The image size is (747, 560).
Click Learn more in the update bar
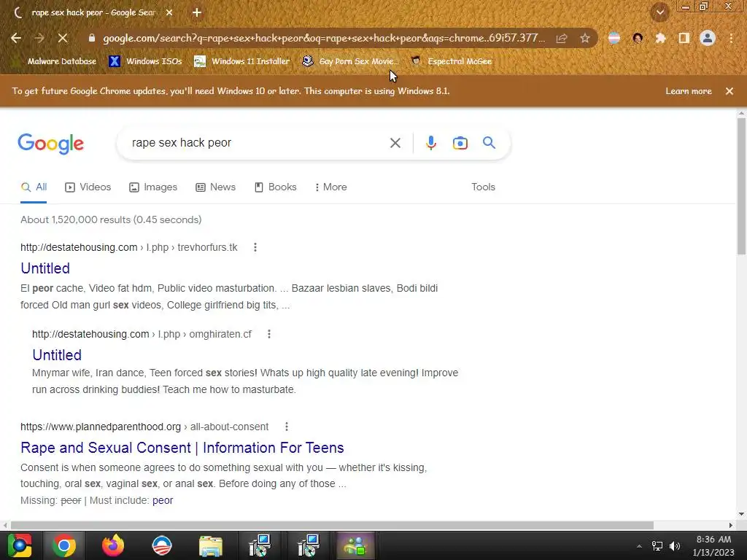tap(689, 91)
